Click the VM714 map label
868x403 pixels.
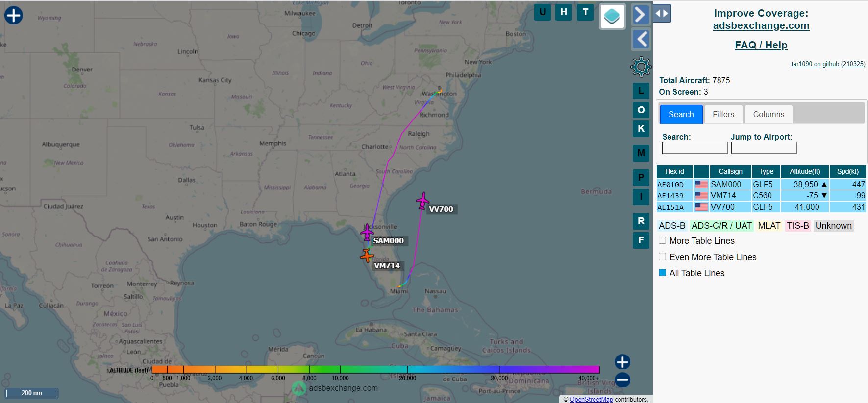point(387,265)
